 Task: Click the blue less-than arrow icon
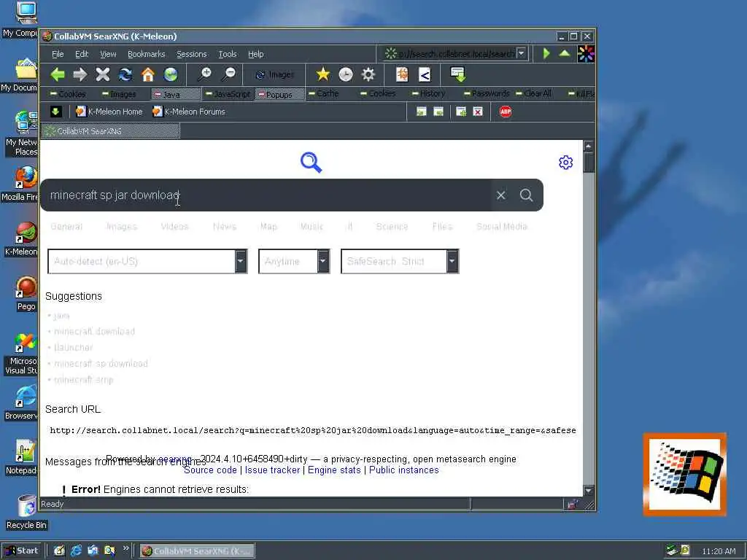(425, 74)
